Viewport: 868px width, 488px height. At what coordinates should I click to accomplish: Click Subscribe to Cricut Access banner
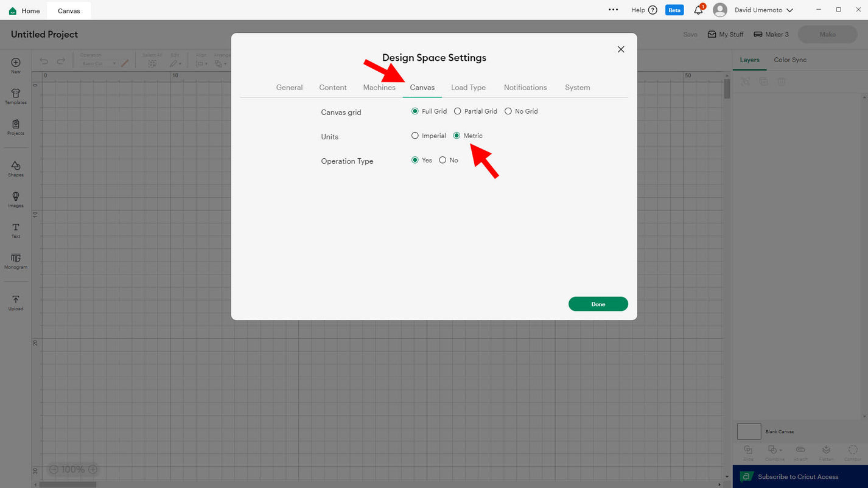[x=797, y=476]
